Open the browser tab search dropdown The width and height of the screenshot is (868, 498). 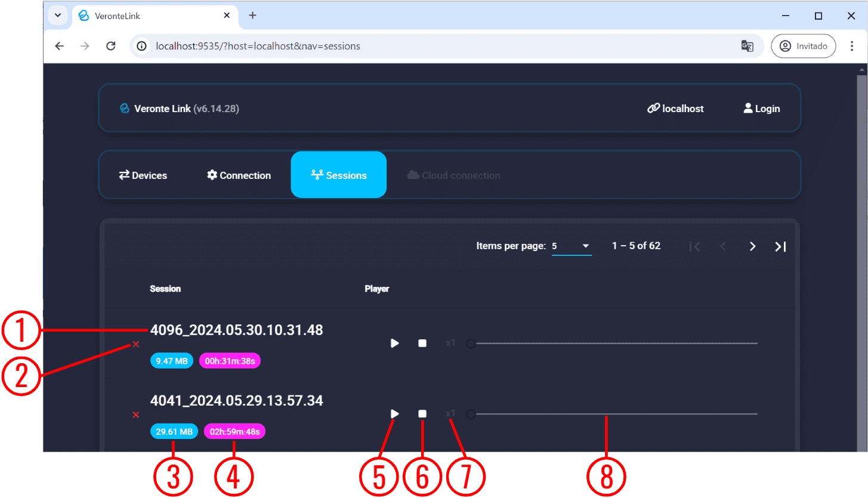pos(58,16)
